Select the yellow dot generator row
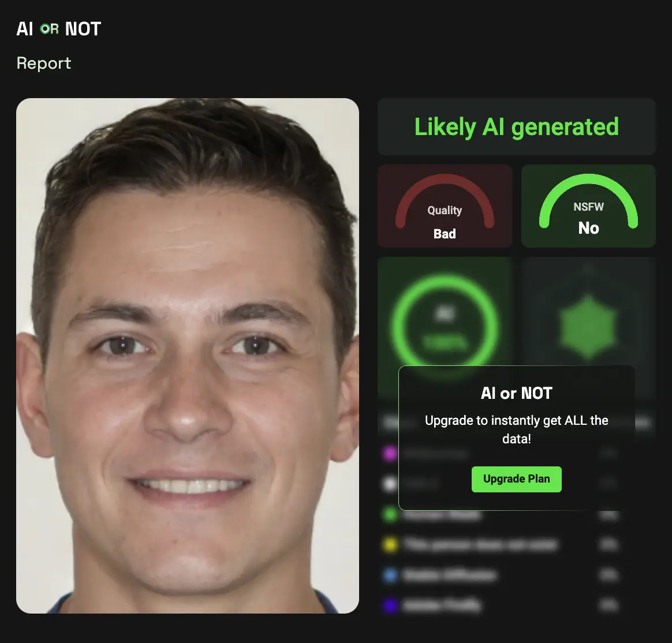The height and width of the screenshot is (643, 672). [x=500, y=544]
